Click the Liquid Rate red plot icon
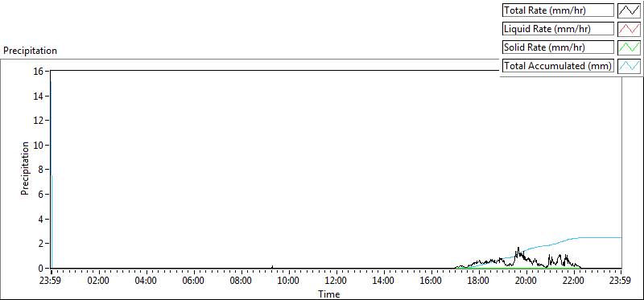The height and width of the screenshot is (300, 644). [630, 29]
